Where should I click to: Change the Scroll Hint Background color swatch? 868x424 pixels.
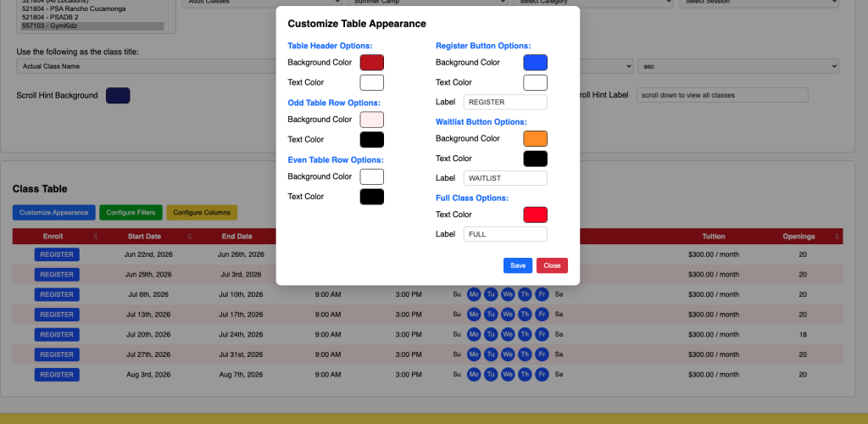coord(118,96)
